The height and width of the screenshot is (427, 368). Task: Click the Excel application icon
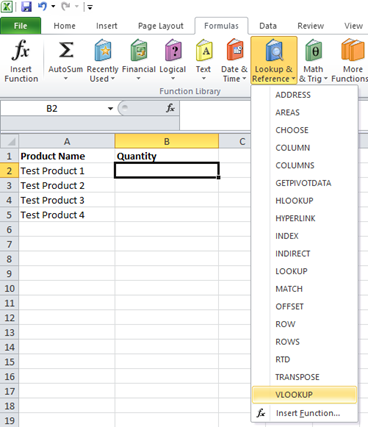click(7, 6)
